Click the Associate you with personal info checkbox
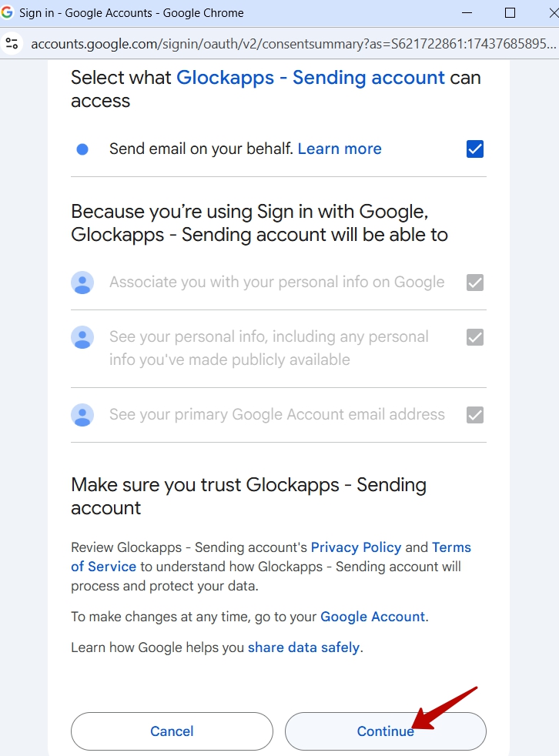The width and height of the screenshot is (559, 756). pos(475,283)
